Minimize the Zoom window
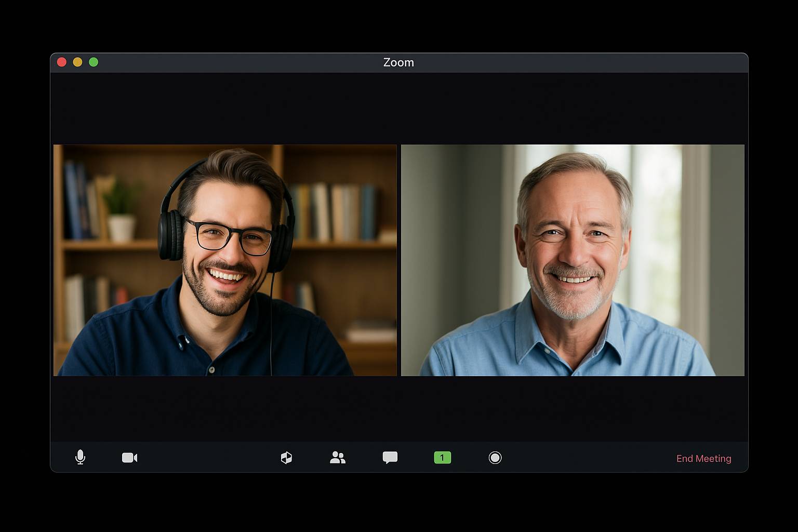 [x=77, y=62]
